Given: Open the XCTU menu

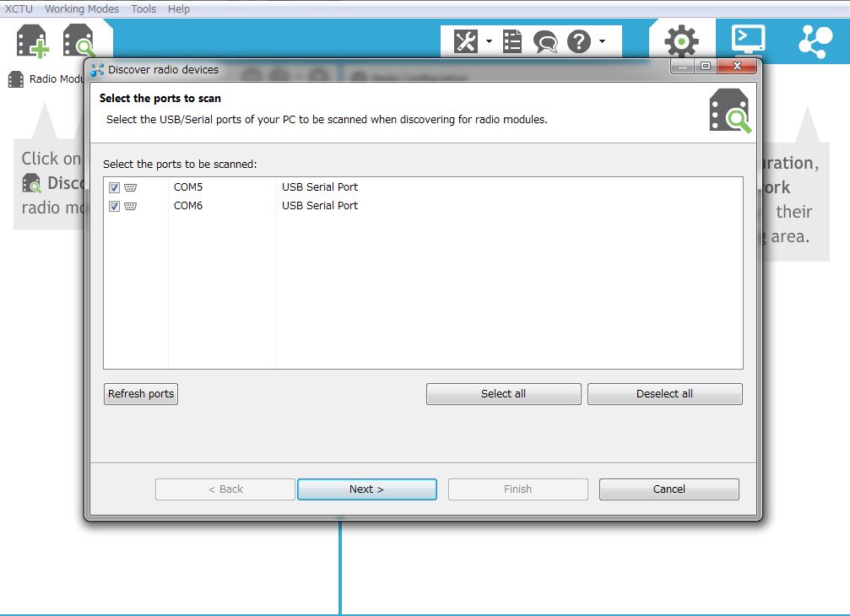Looking at the screenshot, I should pos(19,8).
